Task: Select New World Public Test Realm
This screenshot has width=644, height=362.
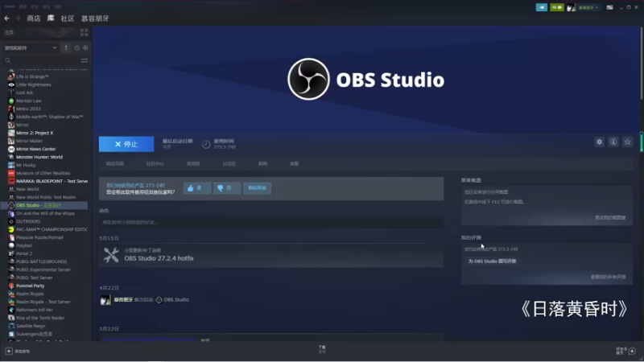Action: point(44,197)
